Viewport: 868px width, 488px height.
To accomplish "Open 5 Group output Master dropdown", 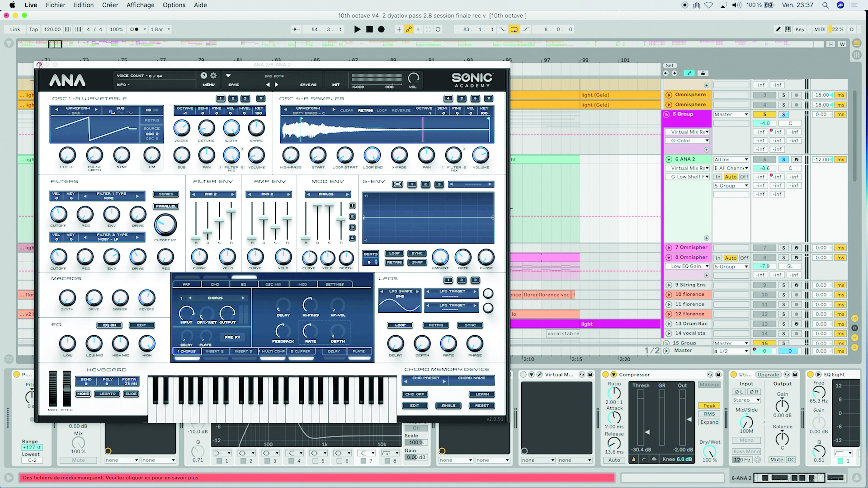I will point(731,114).
